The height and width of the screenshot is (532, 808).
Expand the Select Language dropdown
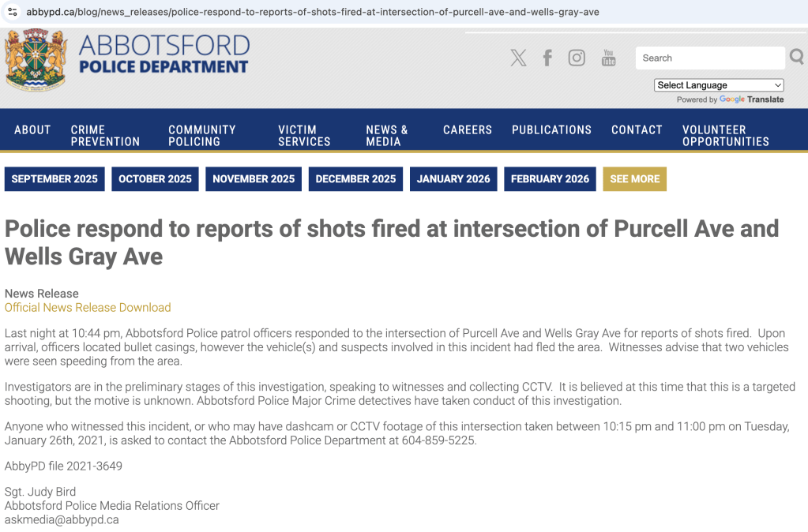pos(719,85)
